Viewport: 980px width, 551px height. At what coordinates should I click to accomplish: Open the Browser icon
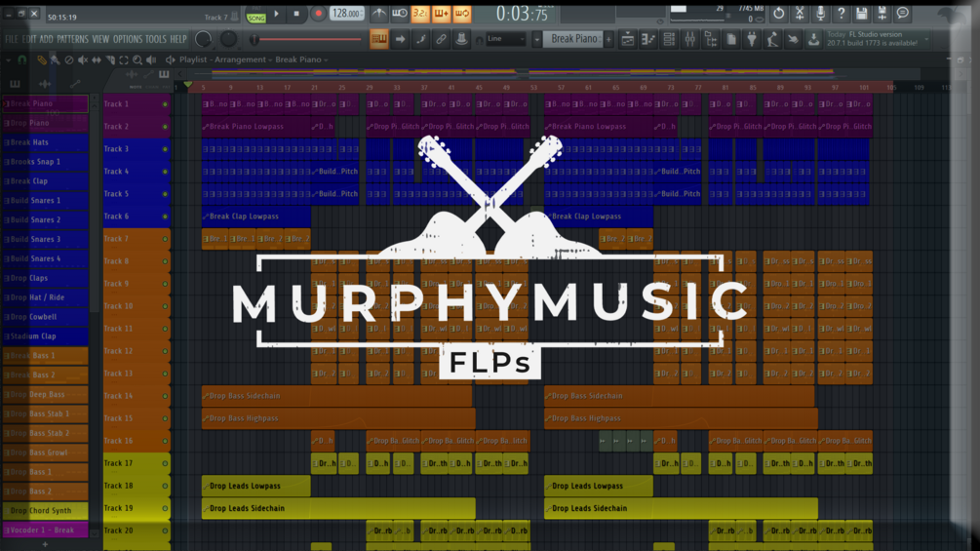pyautogui.click(x=710, y=39)
